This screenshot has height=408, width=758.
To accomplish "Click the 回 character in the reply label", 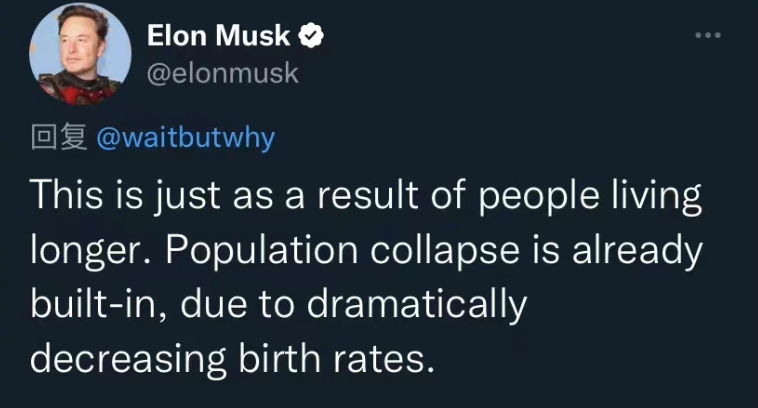I will [x=44, y=137].
